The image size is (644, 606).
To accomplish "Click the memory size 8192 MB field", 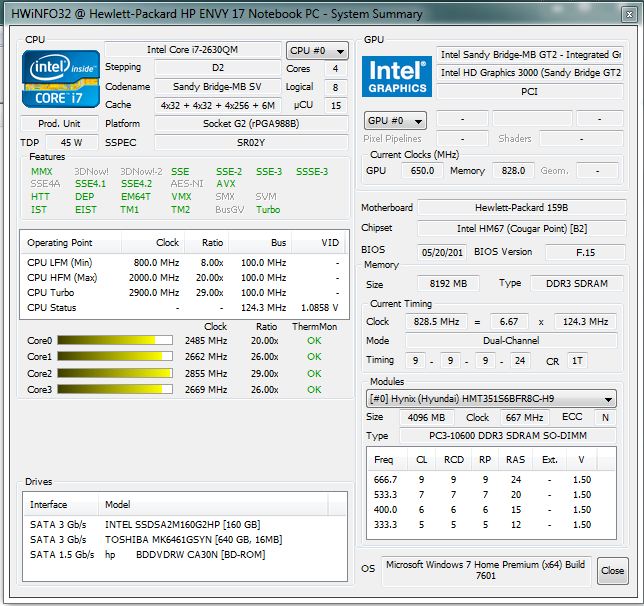I will pyautogui.click(x=448, y=283).
